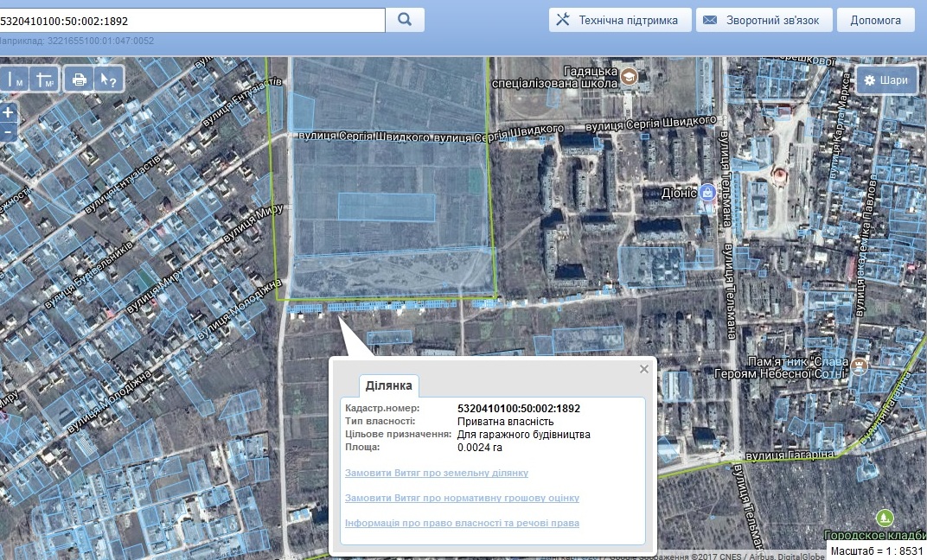Click the вулиця Гагаріна street label

pos(790,455)
